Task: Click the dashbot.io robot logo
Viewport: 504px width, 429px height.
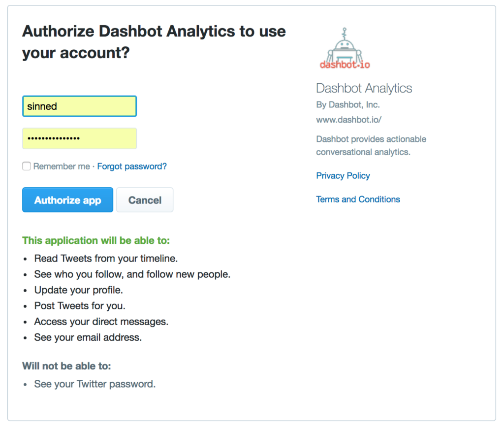Action: [345, 48]
